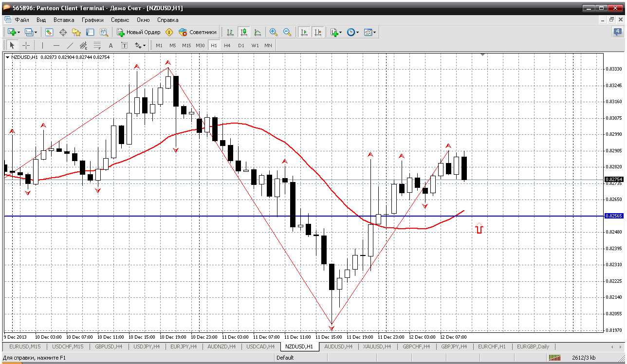Open the Файл menu

(x=22, y=20)
